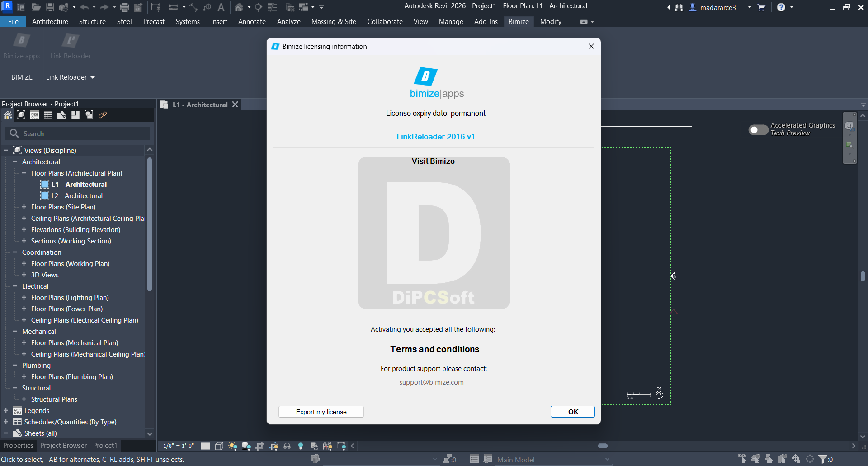
Task: Click the Close Inactive Views icon
Action: tap(290, 7)
